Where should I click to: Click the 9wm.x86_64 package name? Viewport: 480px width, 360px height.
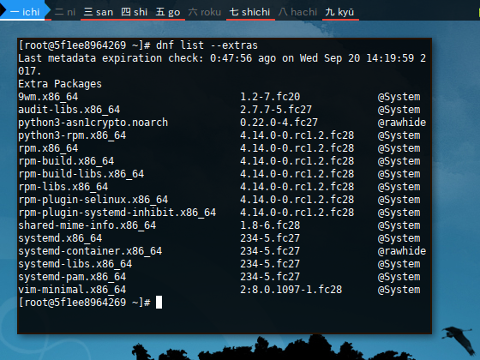(48, 97)
